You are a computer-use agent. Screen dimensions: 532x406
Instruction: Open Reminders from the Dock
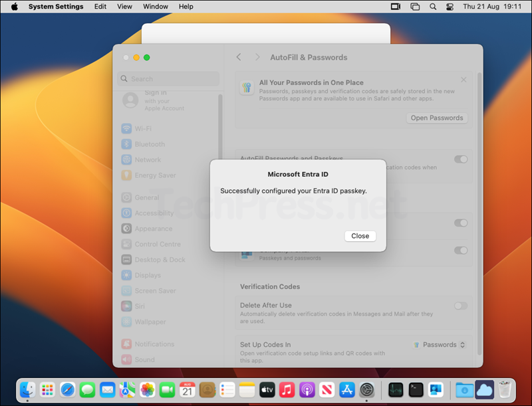227,390
